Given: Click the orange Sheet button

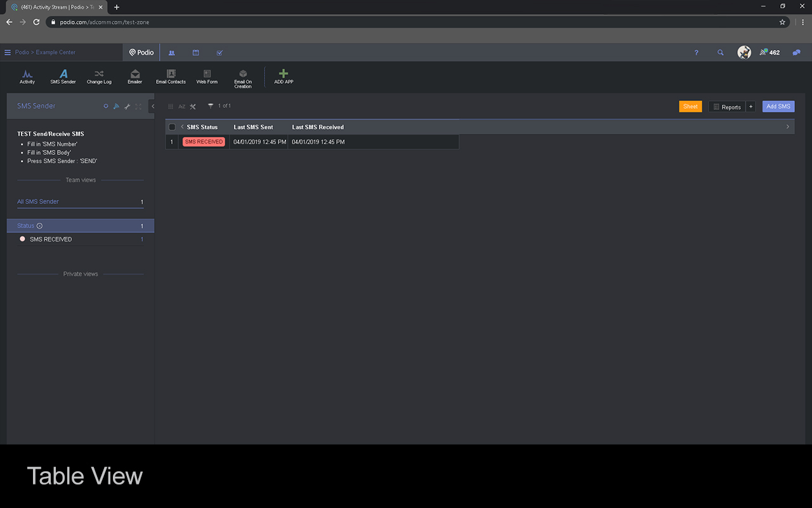Looking at the screenshot, I should click(x=690, y=107).
